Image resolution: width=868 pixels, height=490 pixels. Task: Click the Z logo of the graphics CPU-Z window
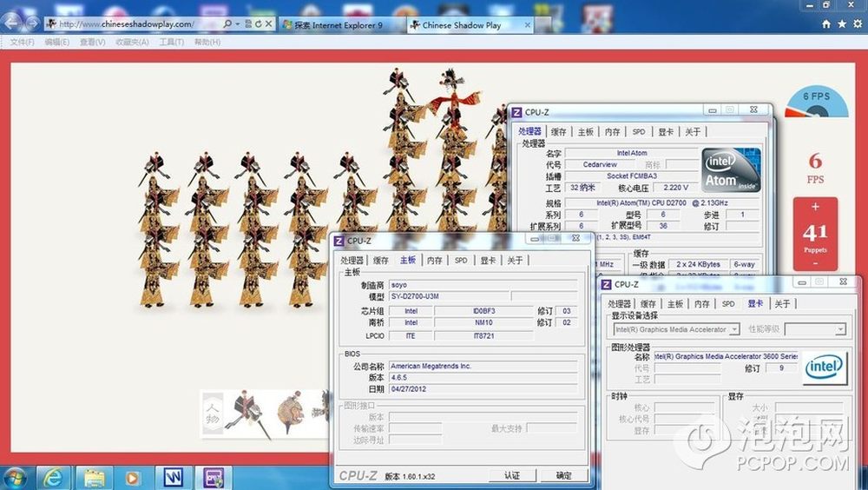click(606, 284)
